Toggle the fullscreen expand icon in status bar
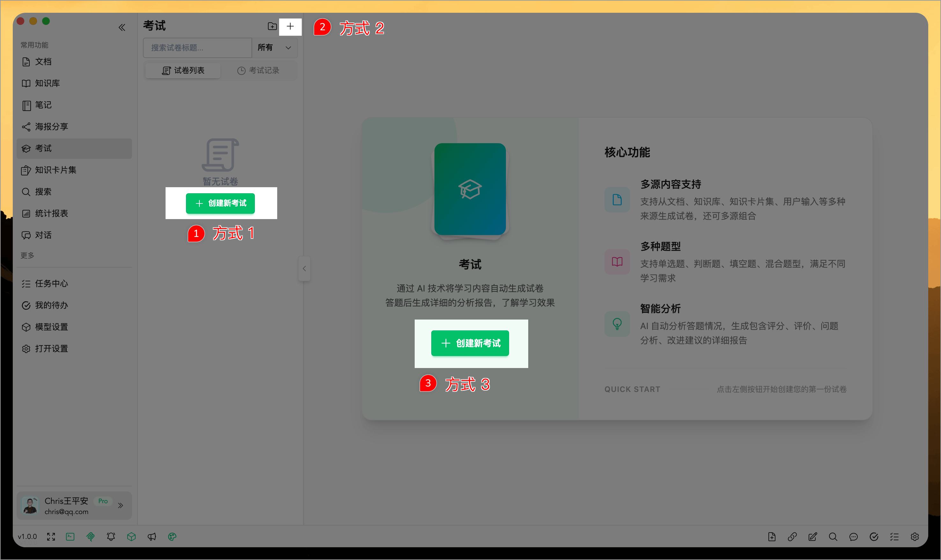The image size is (941, 560). [51, 536]
